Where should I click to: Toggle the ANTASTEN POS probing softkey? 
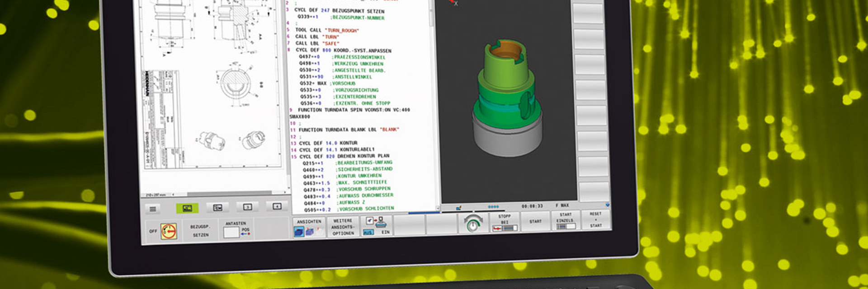pos(236,229)
